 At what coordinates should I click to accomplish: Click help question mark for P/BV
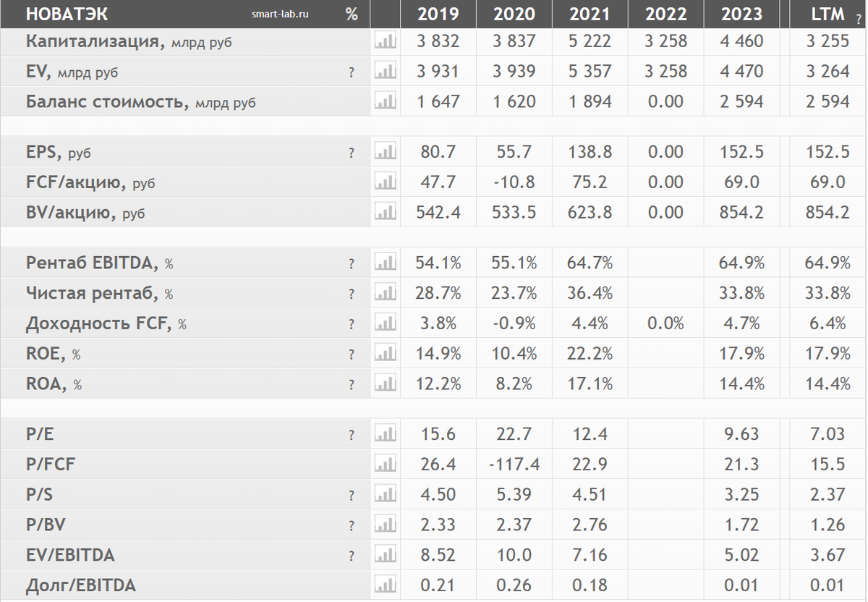352,526
